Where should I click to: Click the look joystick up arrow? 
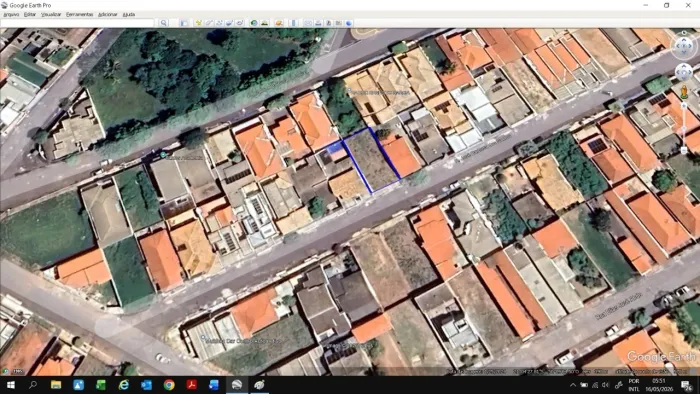pos(684,40)
